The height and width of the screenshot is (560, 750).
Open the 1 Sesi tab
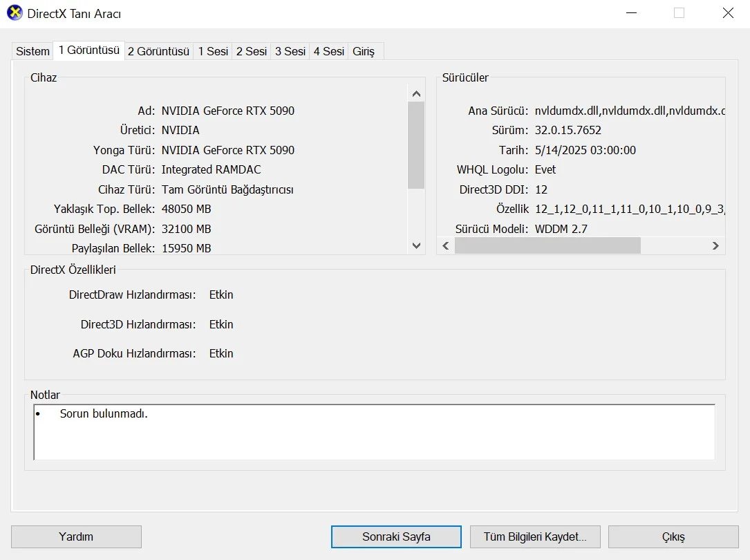click(x=213, y=51)
